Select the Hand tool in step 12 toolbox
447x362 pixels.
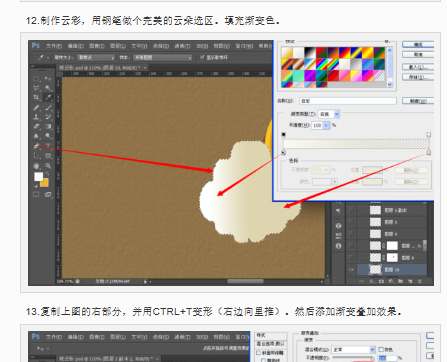[x=36, y=166]
